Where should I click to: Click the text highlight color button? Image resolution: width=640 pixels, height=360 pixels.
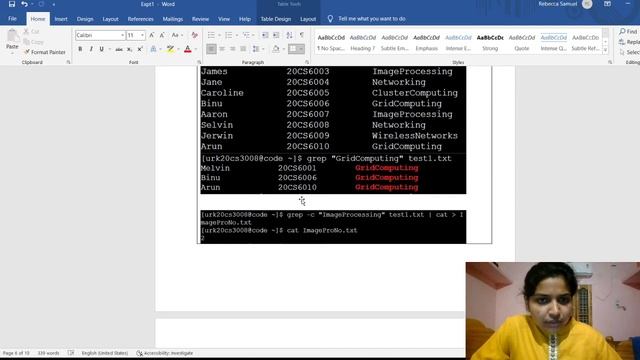[170, 49]
